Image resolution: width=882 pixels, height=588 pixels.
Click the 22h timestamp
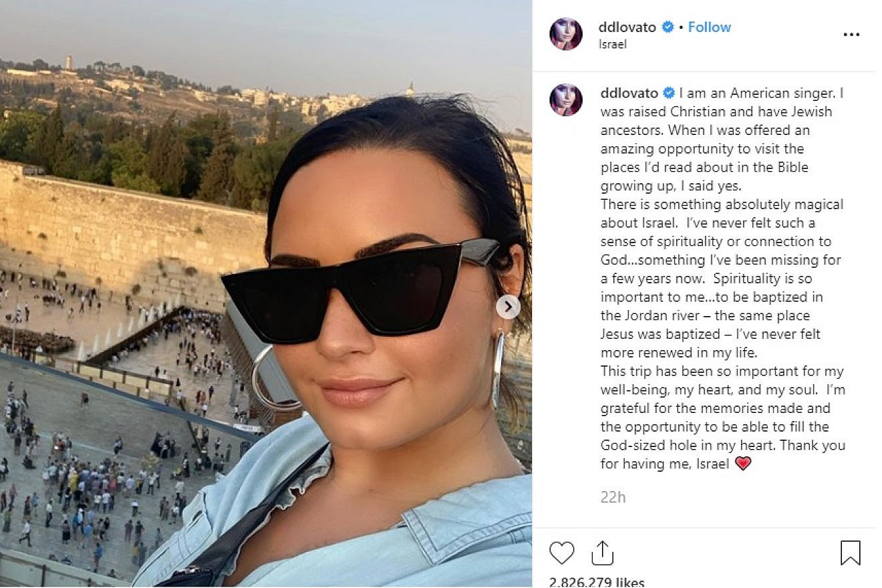click(x=613, y=497)
